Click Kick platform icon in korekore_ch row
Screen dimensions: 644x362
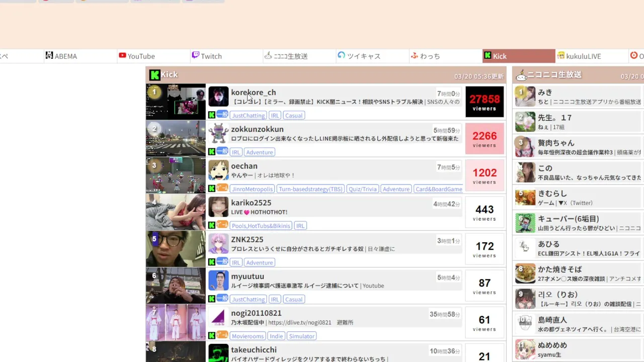pyautogui.click(x=212, y=115)
